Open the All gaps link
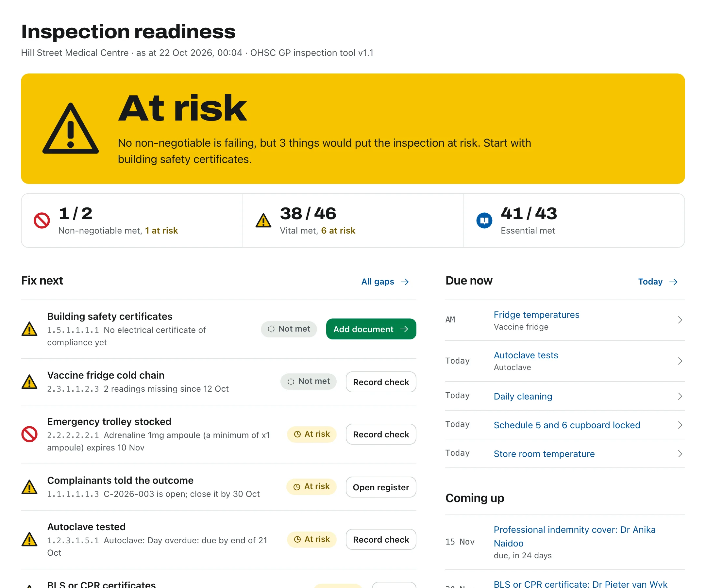 pos(385,282)
